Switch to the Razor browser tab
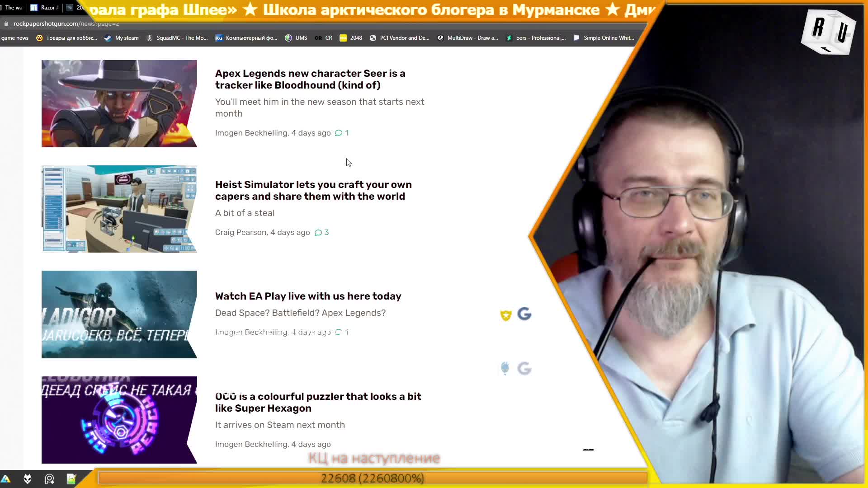The height and width of the screenshot is (488, 868). pyautogui.click(x=45, y=8)
